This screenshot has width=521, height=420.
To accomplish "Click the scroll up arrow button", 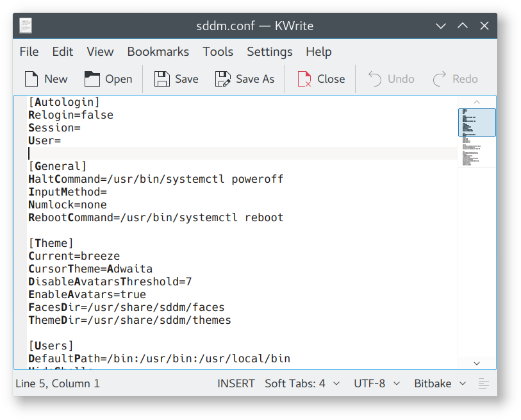I will pos(477,102).
